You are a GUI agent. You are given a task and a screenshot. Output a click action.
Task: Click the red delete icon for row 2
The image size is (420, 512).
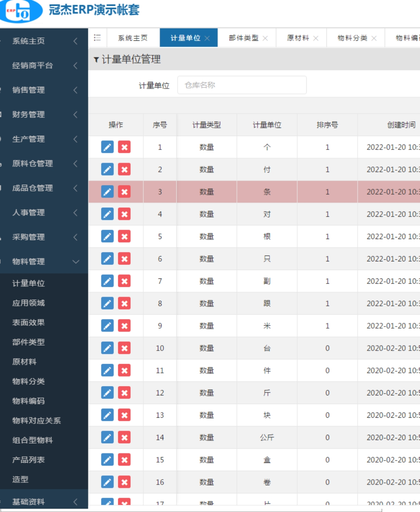coord(124,170)
